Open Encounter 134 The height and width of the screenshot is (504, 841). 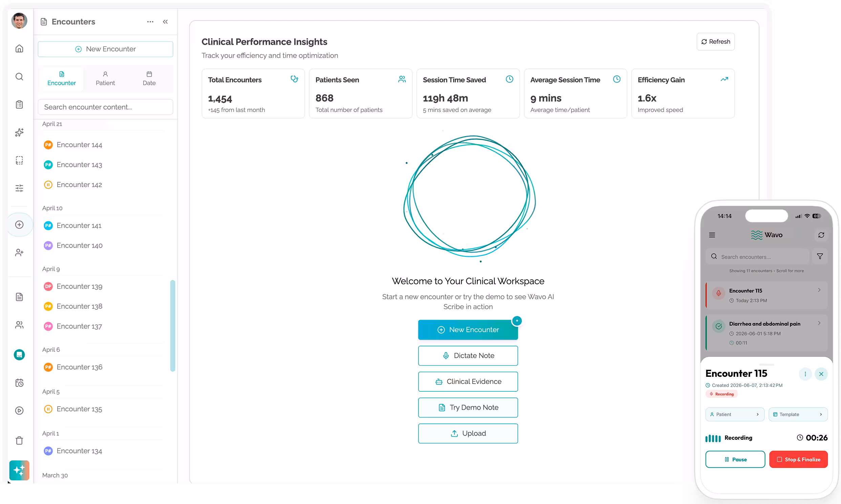pos(79,451)
